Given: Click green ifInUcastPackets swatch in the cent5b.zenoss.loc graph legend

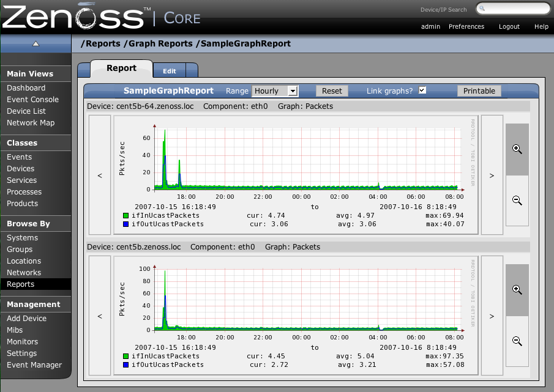Looking at the screenshot, I should (x=125, y=357).
